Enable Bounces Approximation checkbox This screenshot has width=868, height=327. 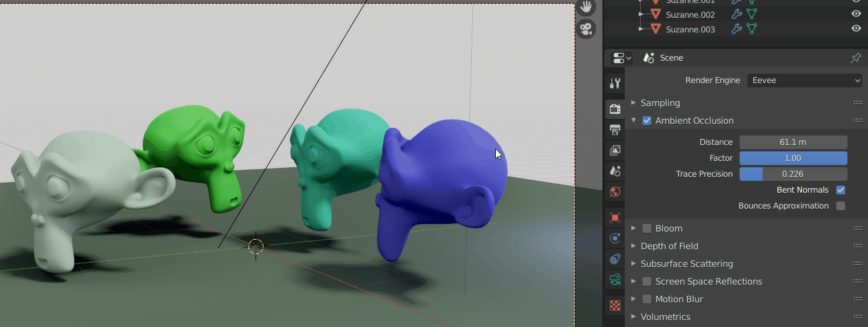click(840, 206)
